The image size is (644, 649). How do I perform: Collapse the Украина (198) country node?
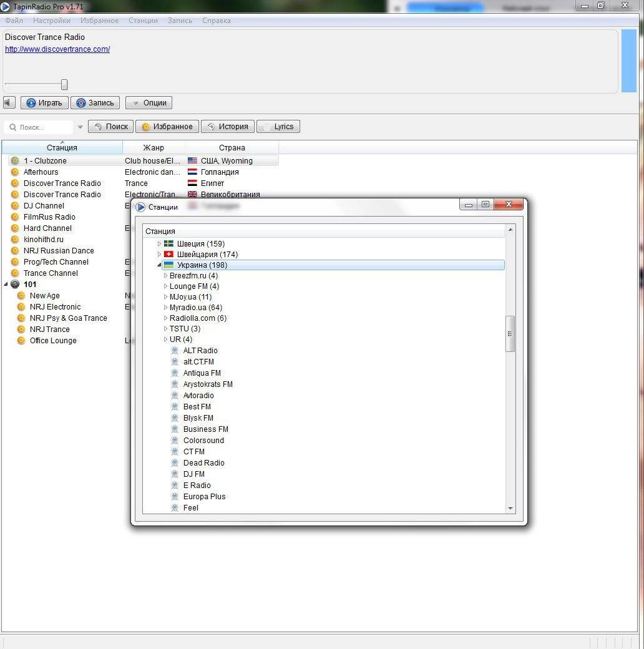(159, 265)
